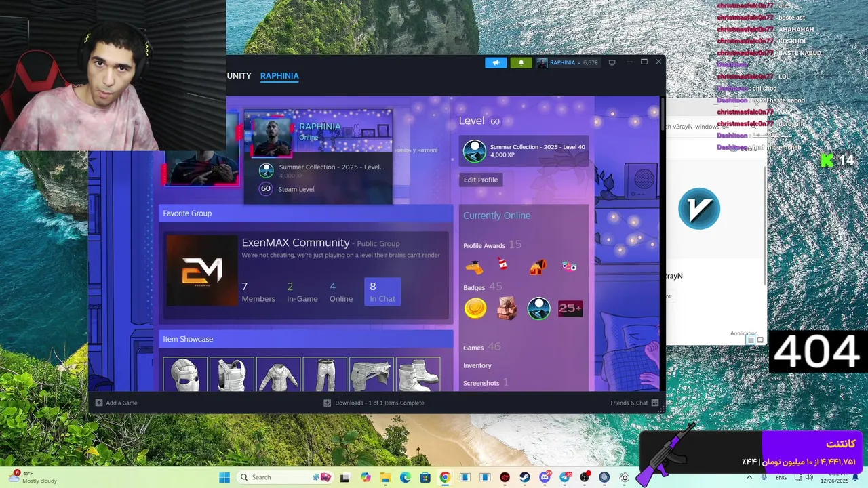The height and width of the screenshot is (488, 868).
Task: Open the cardboard box badge
Action: point(507,308)
